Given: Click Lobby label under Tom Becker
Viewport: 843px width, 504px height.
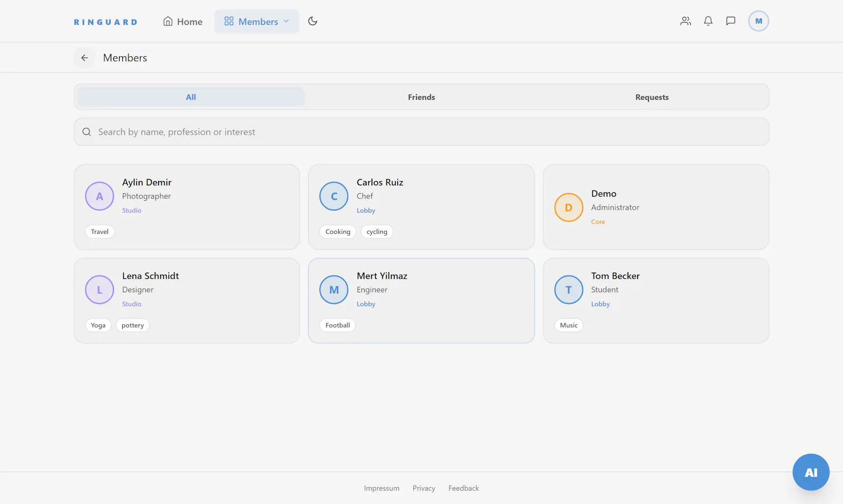Looking at the screenshot, I should (x=601, y=304).
